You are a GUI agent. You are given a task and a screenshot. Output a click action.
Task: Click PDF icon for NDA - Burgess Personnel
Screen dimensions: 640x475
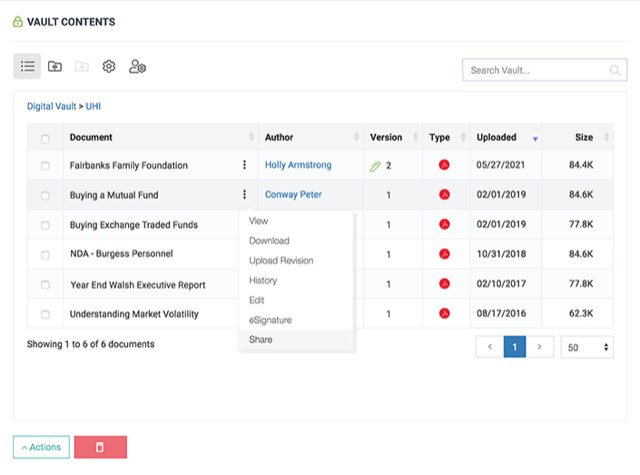coord(444,254)
